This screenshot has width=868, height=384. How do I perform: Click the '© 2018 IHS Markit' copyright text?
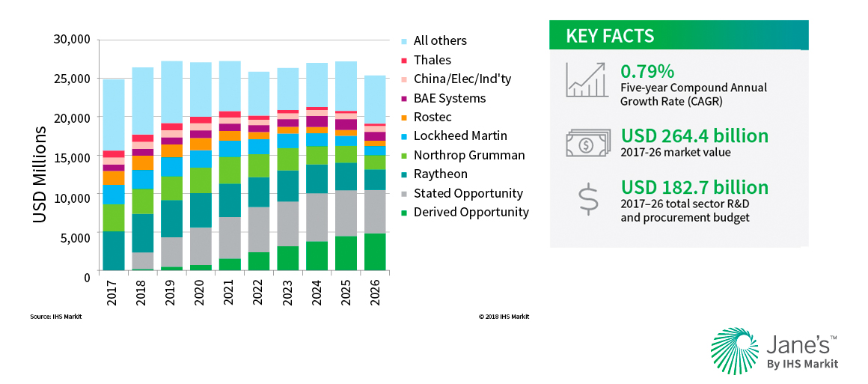[x=504, y=317]
